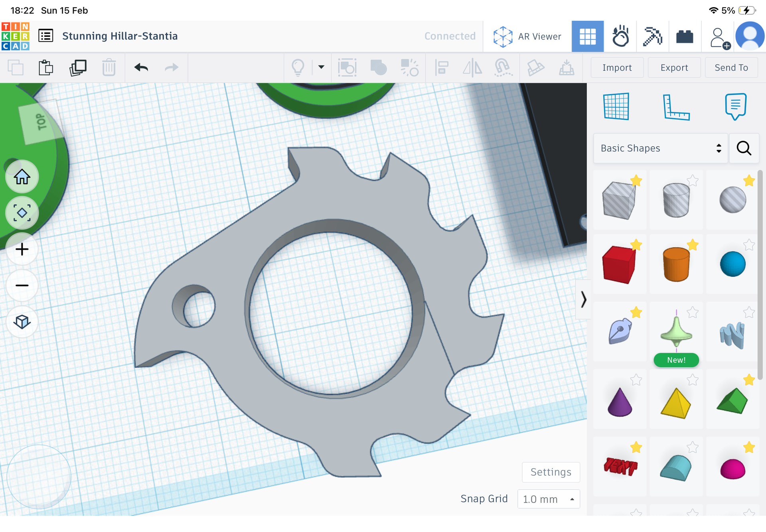
Task: Click the Export button
Action: [x=674, y=68]
